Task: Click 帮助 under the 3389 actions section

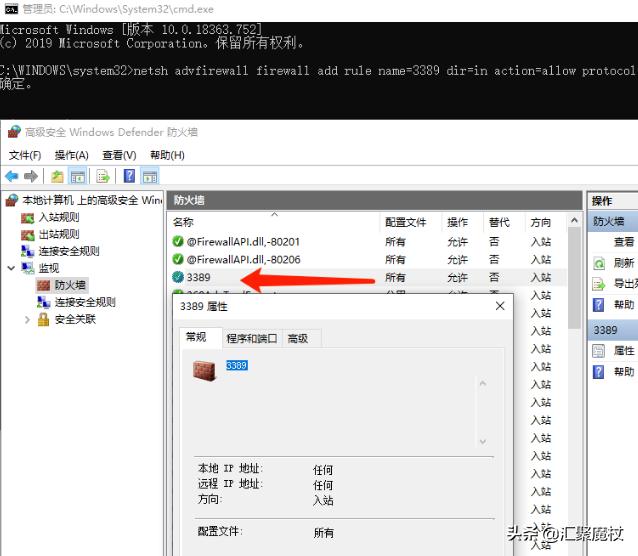Action: [624, 371]
